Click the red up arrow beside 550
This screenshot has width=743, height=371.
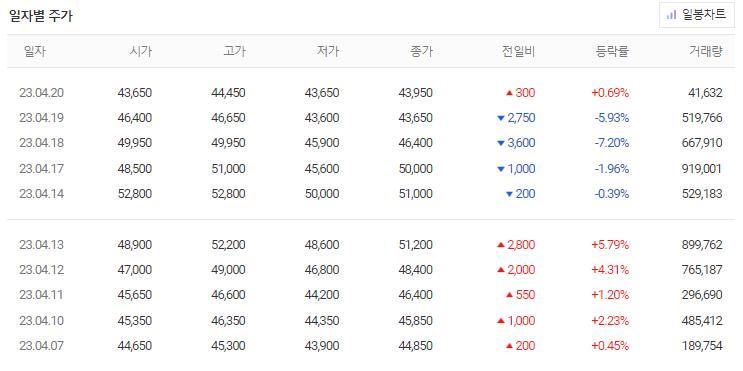pos(509,295)
